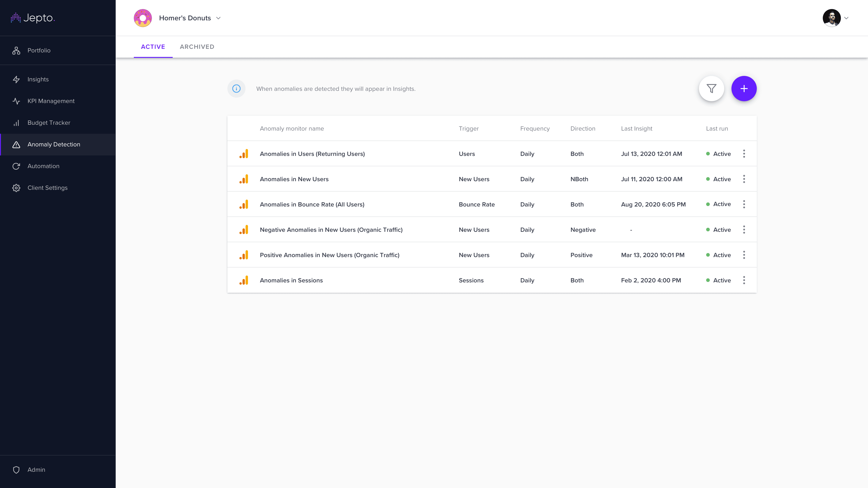This screenshot has width=868, height=488.
Task: Click the Admin shield icon
Action: coord(16,470)
